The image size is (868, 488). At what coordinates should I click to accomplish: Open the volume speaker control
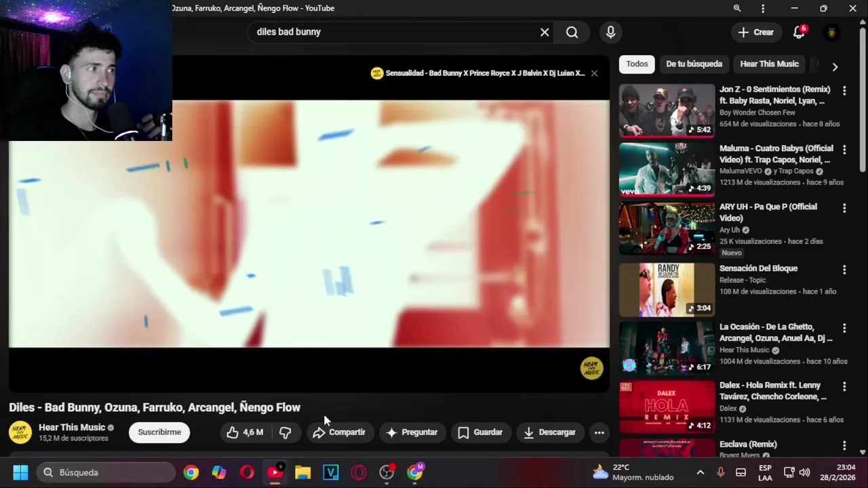804,472
